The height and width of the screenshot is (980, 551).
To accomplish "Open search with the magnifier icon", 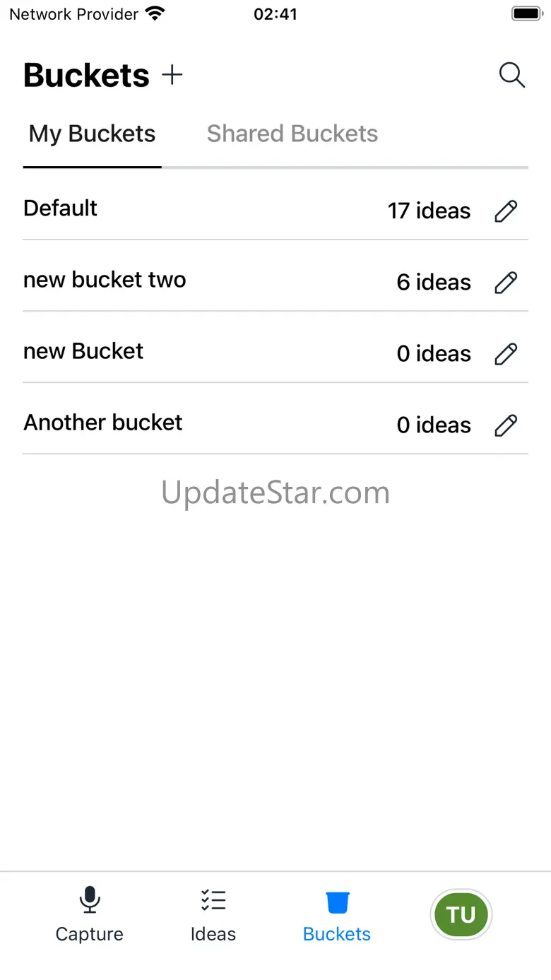I will coord(511,75).
